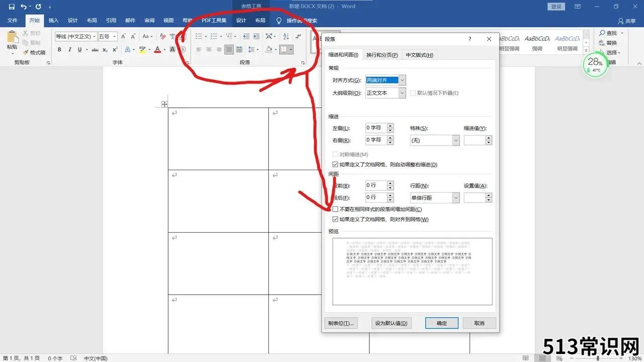Click the justify alignment icon
The height and width of the screenshot is (362, 644).
(229, 49)
